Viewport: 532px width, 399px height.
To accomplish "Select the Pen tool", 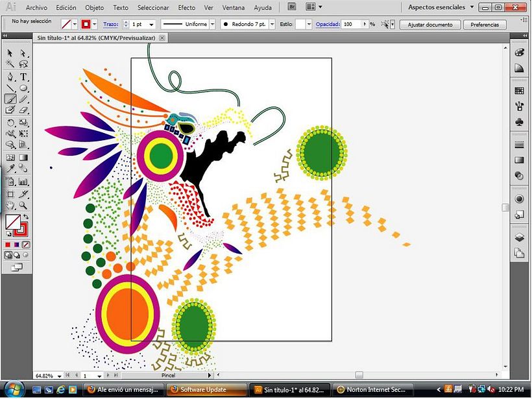I will point(10,77).
